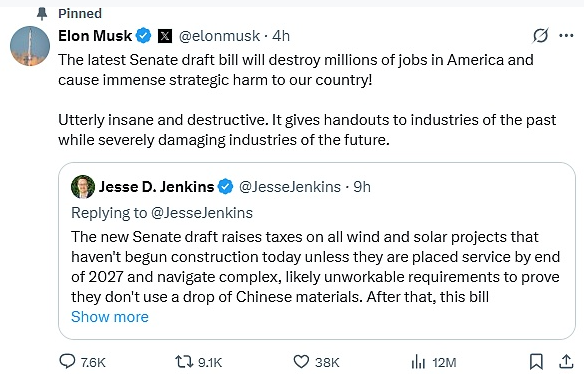584x374 pixels.
Task: Share the post via share icon
Action: point(566,361)
